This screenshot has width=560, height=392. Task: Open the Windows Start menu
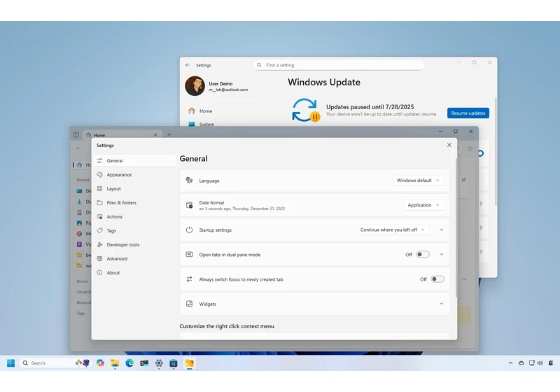click(10, 363)
